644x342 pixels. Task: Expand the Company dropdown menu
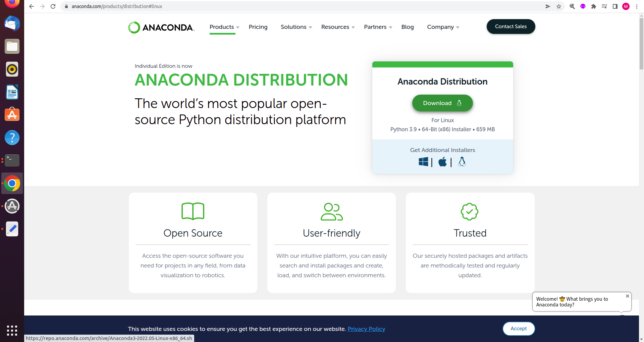click(443, 27)
